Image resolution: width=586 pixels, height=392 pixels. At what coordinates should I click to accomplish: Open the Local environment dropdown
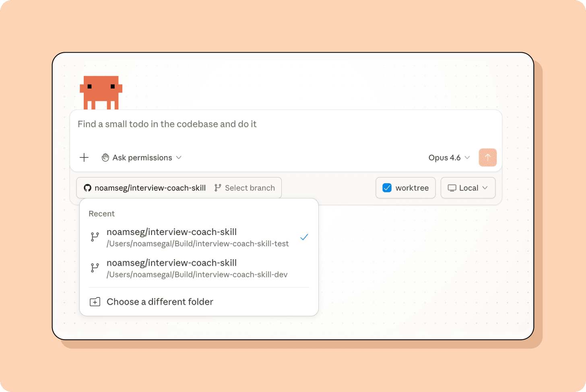click(468, 188)
